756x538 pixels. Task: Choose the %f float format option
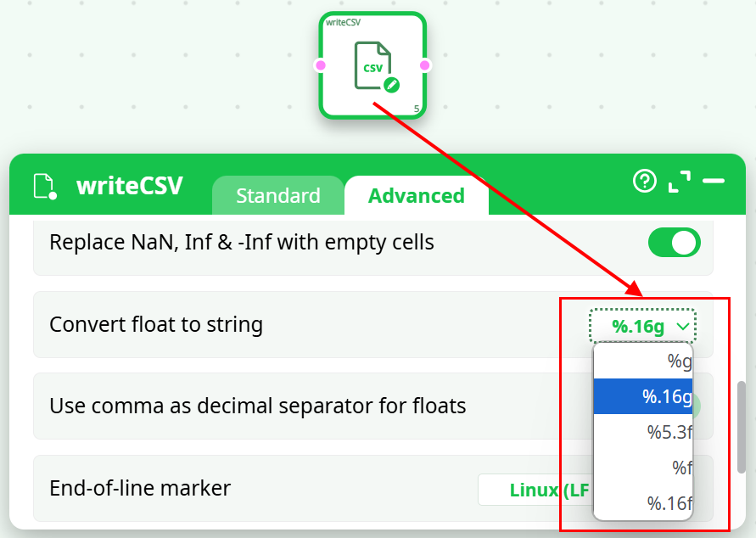[x=643, y=468]
